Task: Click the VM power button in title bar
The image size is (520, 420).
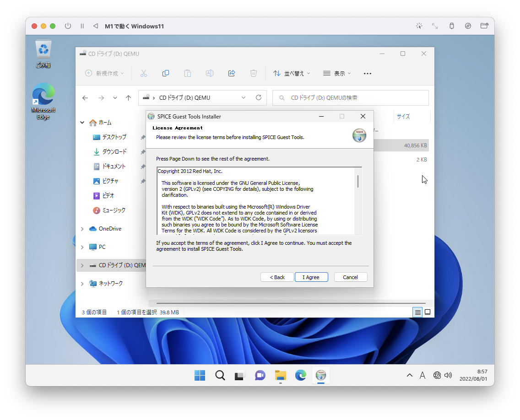Action: click(x=68, y=26)
